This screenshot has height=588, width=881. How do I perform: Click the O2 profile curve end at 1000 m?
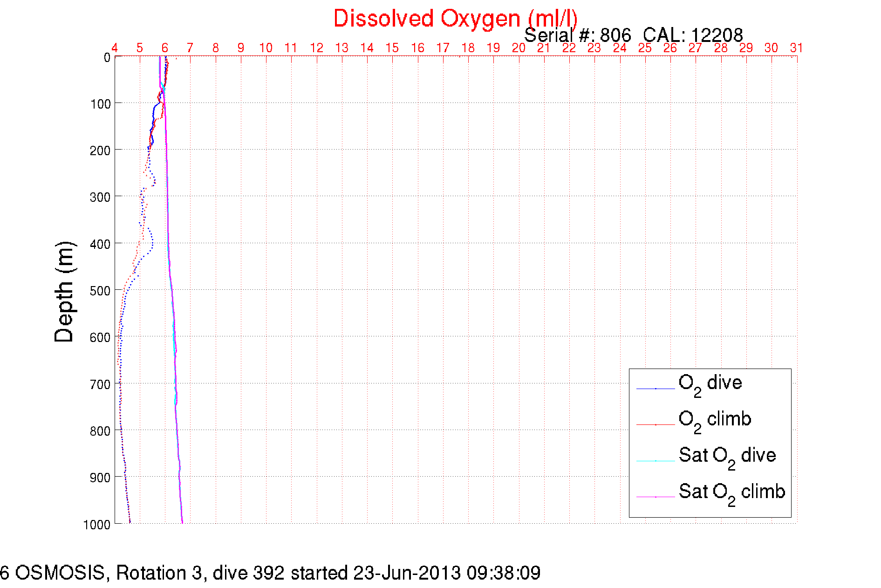[x=130, y=521]
